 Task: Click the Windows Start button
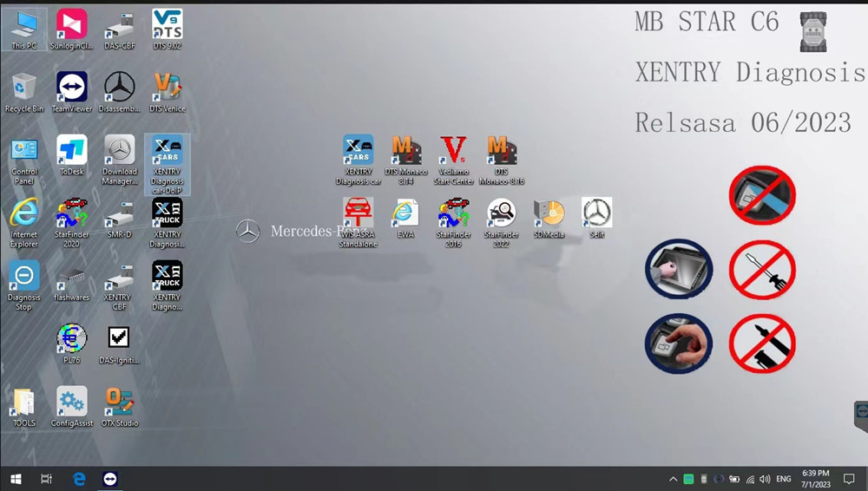coord(15,479)
